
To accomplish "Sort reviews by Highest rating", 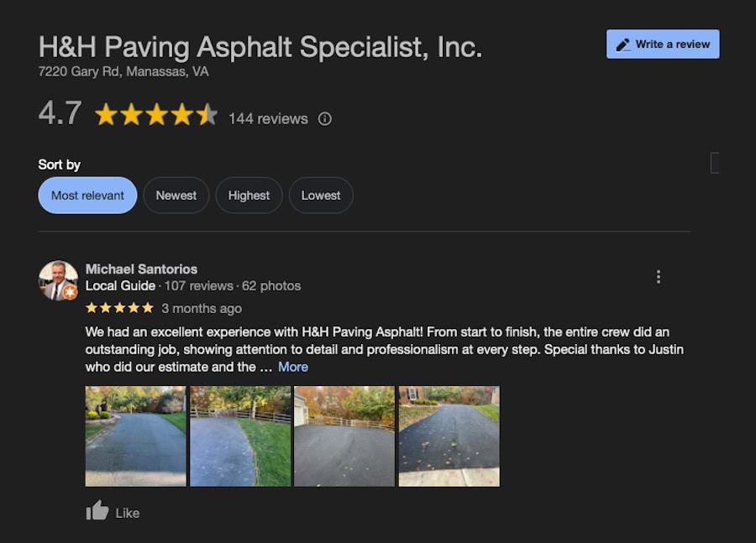I will 249,196.
